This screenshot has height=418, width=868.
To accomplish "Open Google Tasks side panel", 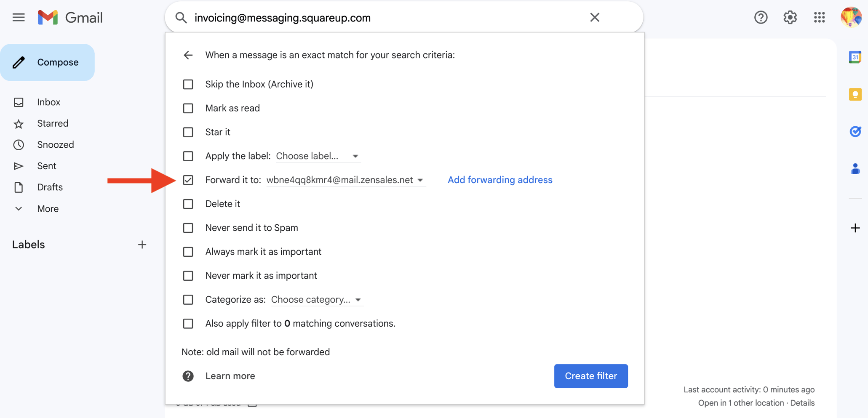I will (855, 131).
